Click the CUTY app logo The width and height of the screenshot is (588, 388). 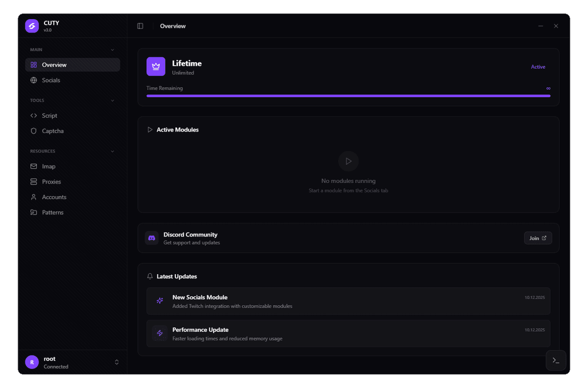click(32, 26)
